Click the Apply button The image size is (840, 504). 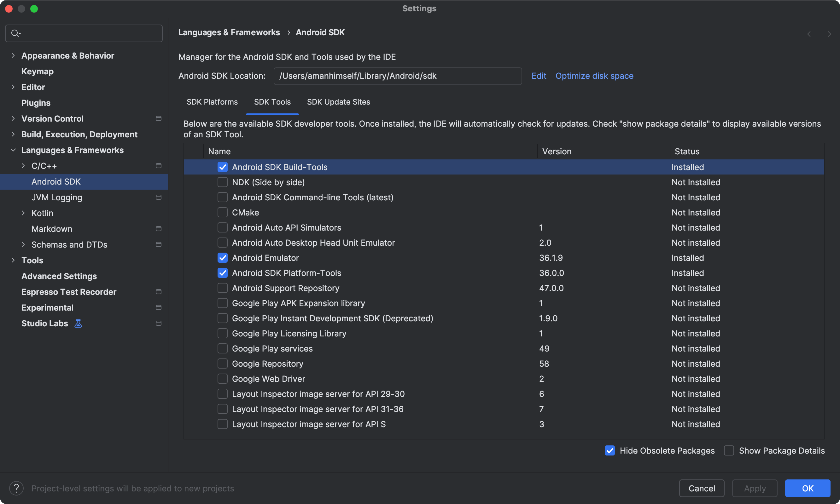point(754,488)
